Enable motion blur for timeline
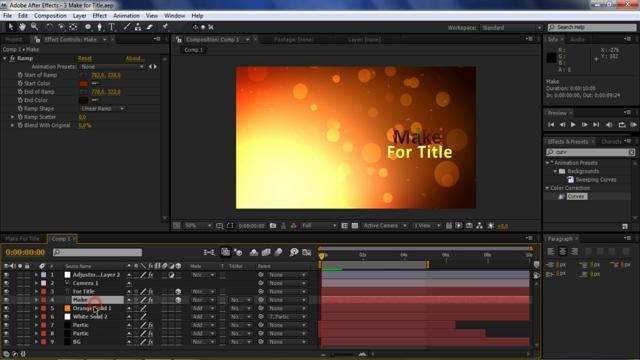640x360 pixels. 278,253
